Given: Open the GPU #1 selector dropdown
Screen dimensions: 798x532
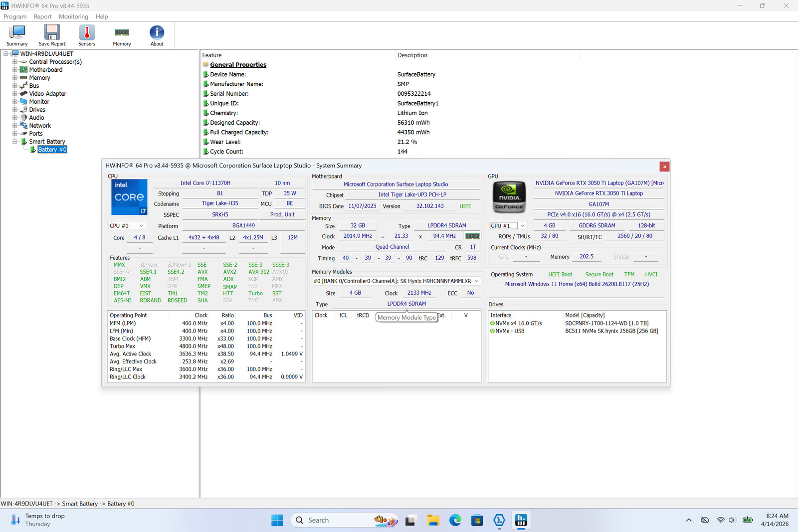Looking at the screenshot, I should tap(508, 226).
